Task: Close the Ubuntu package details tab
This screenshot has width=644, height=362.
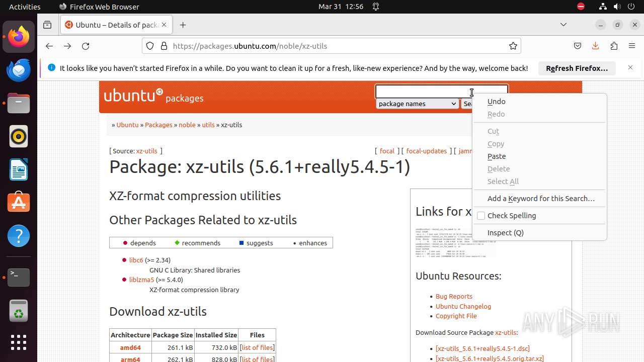Action: 164,25
